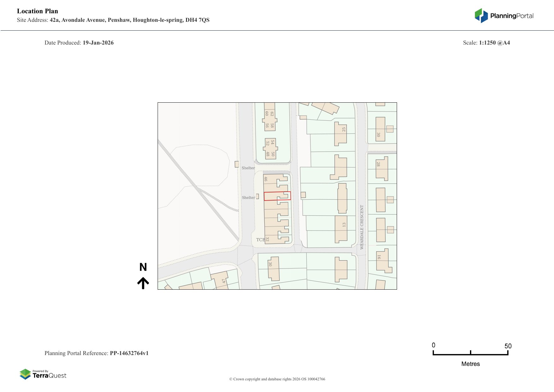Click the north arrow symbol

143,283
